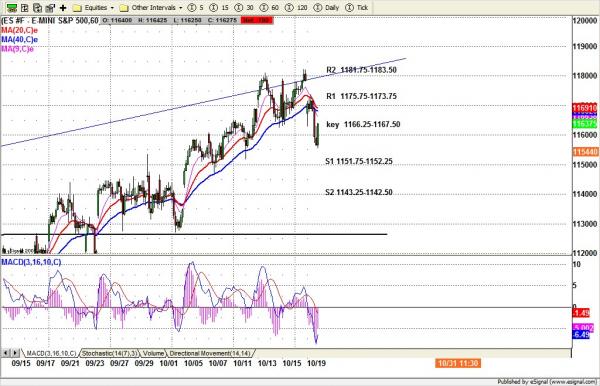Click the R1 1175.75-1173.75 annotation
This screenshot has width=600, height=386.
[x=361, y=96]
